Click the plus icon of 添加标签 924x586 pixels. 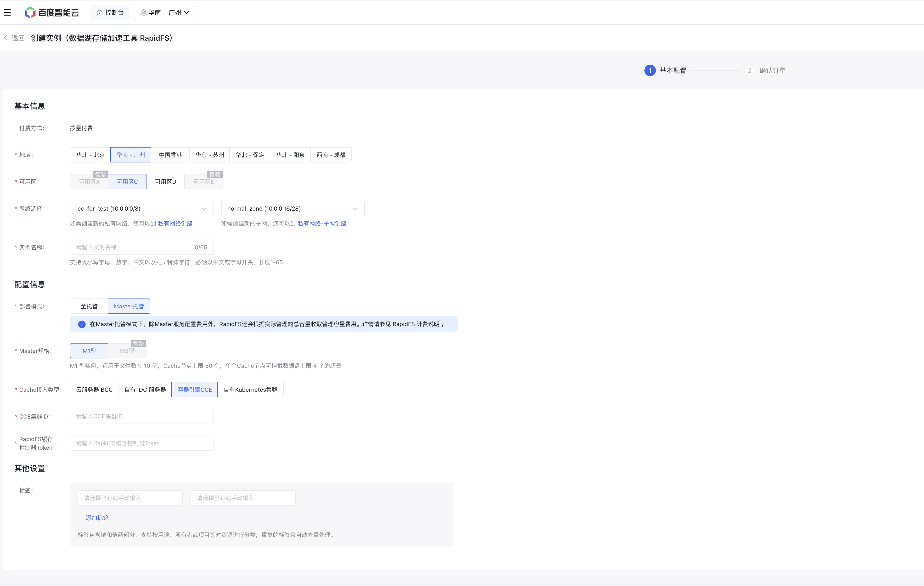point(81,518)
